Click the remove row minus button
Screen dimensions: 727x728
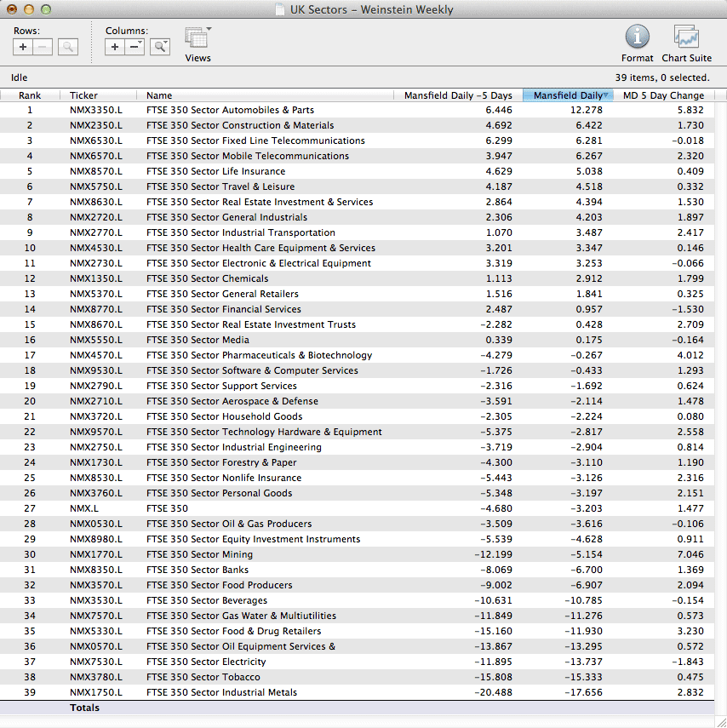[x=43, y=47]
